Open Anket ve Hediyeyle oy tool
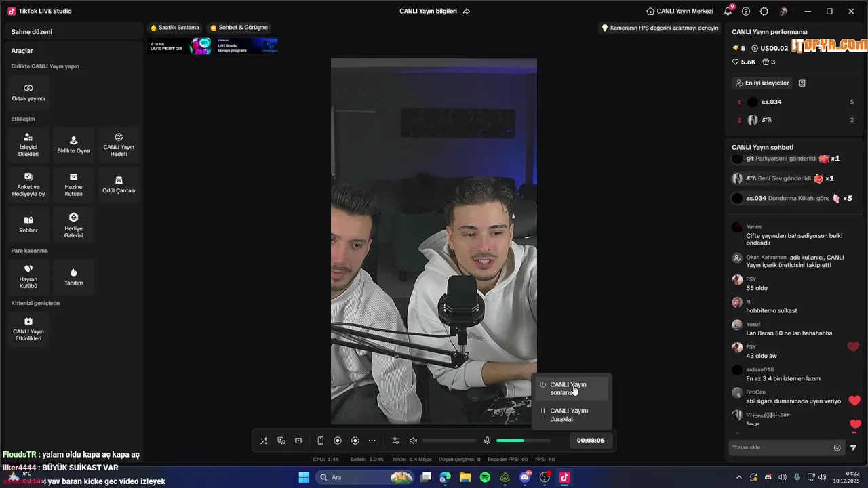This screenshot has height=488, width=868. [28, 185]
